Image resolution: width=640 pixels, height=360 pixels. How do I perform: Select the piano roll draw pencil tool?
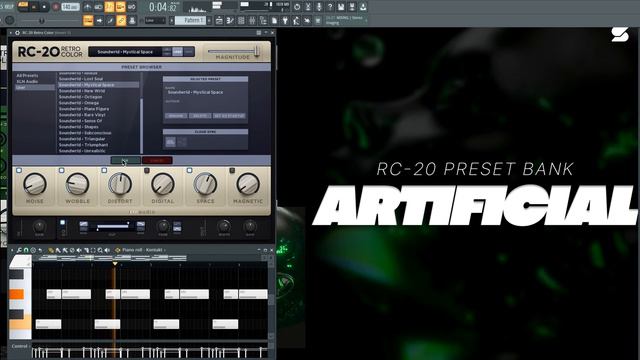point(51,250)
